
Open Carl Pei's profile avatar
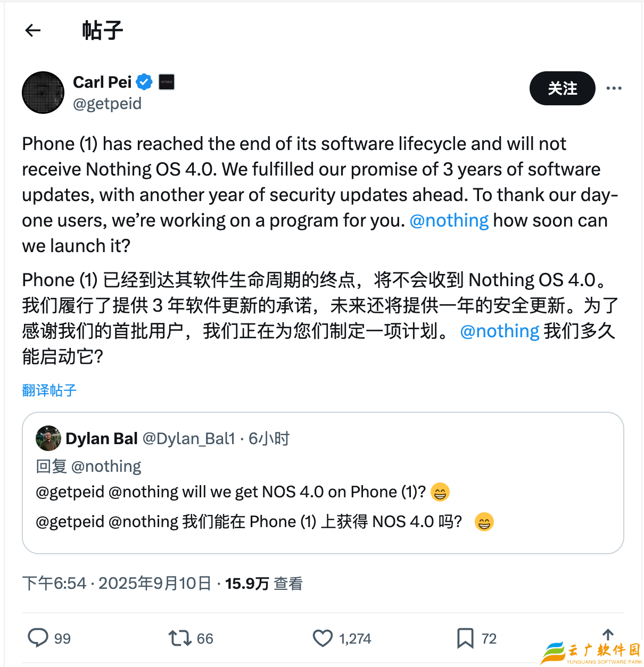(x=43, y=93)
